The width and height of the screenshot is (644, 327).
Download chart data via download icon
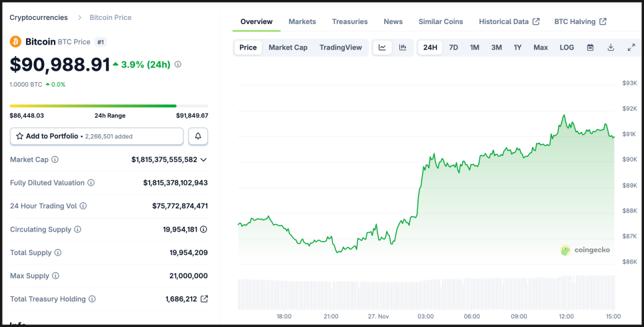click(611, 47)
